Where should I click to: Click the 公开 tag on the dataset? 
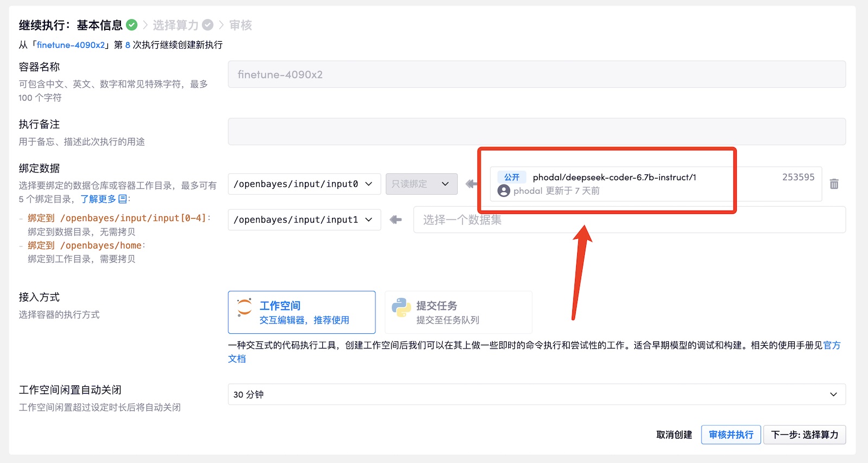pos(512,177)
